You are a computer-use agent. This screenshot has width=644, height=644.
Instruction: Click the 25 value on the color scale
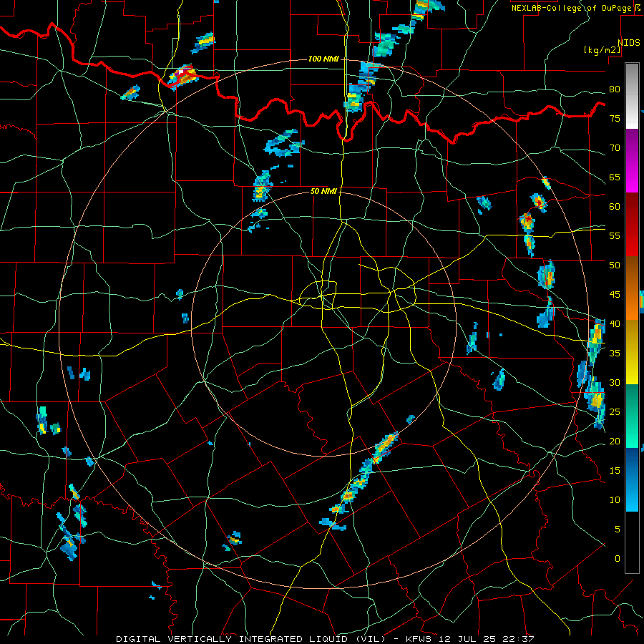(615, 412)
